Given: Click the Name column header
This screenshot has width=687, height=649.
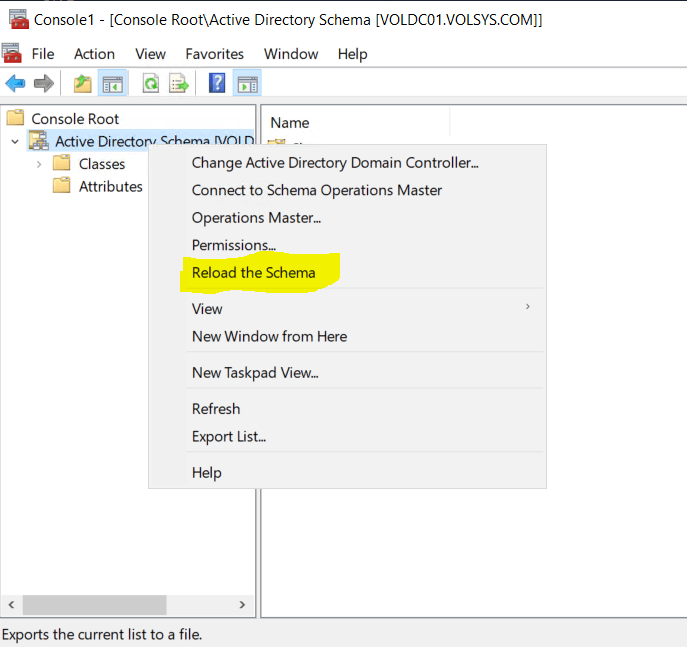Looking at the screenshot, I should coord(290,122).
